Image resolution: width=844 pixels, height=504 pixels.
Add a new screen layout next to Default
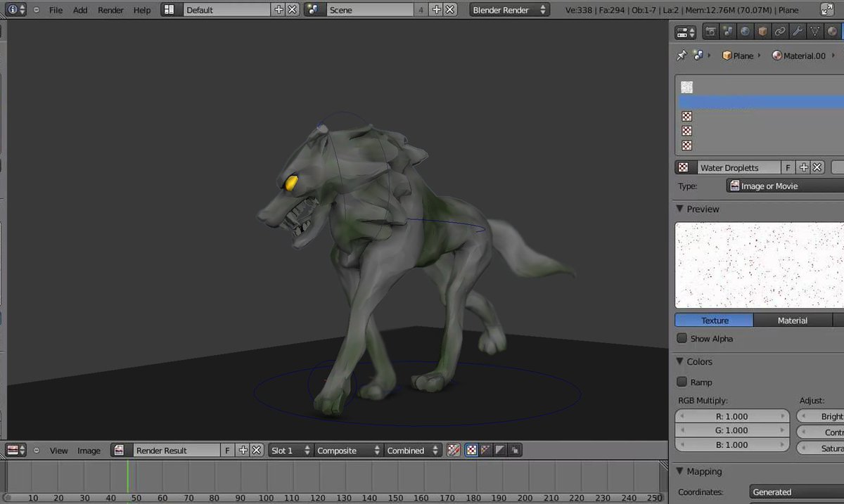pos(279,10)
